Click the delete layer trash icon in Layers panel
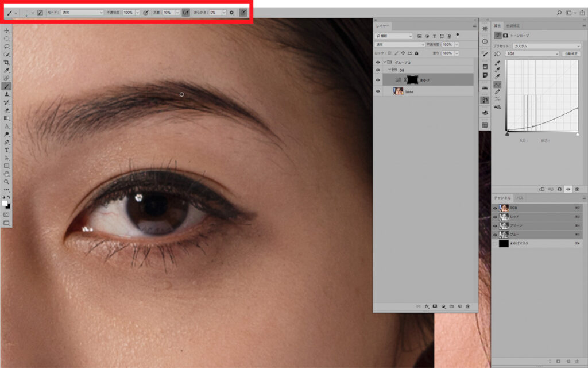 (468, 306)
